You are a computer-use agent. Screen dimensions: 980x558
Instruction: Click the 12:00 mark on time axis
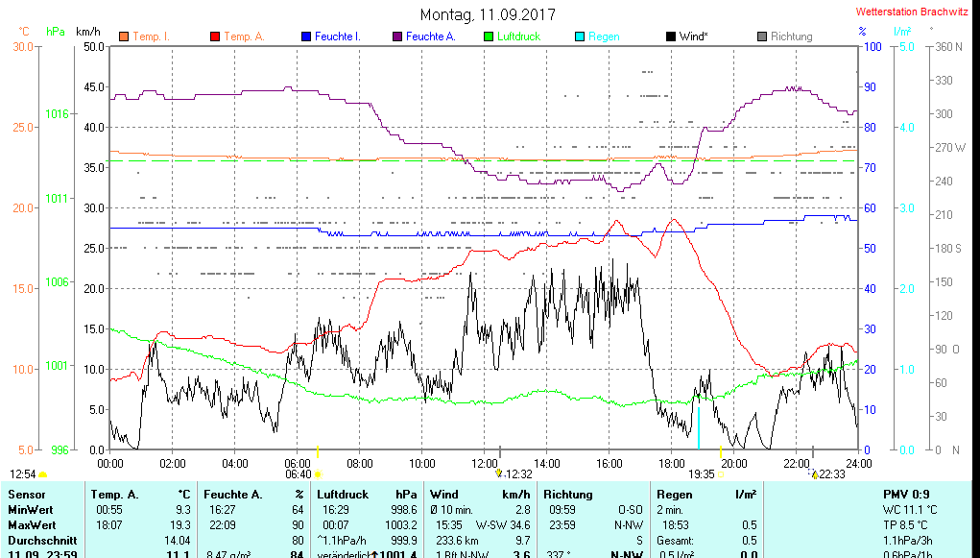[484, 463]
